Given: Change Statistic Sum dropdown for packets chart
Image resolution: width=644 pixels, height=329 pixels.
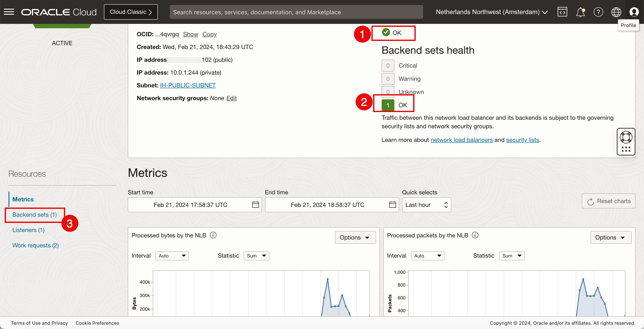Looking at the screenshot, I should tap(512, 256).
